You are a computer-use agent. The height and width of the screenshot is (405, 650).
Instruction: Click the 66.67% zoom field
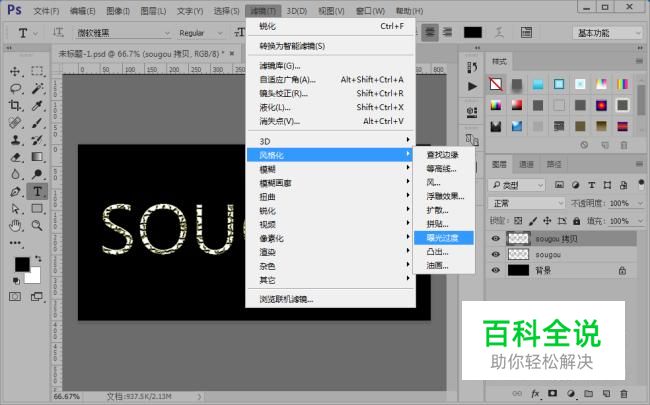66,397
